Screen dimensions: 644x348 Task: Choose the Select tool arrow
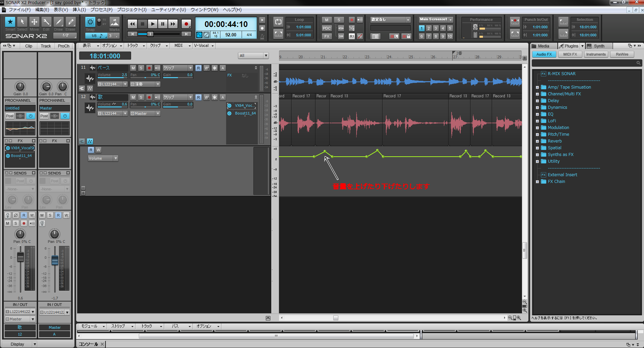click(22, 22)
